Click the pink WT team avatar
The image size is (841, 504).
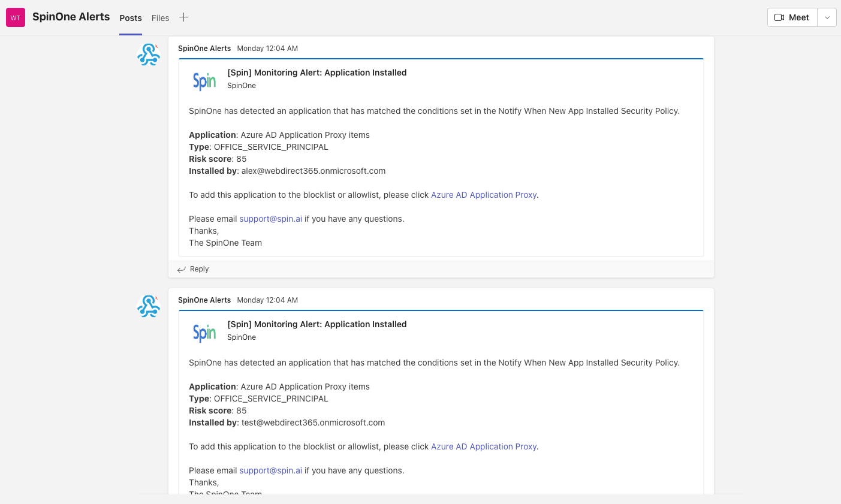pyautogui.click(x=16, y=17)
